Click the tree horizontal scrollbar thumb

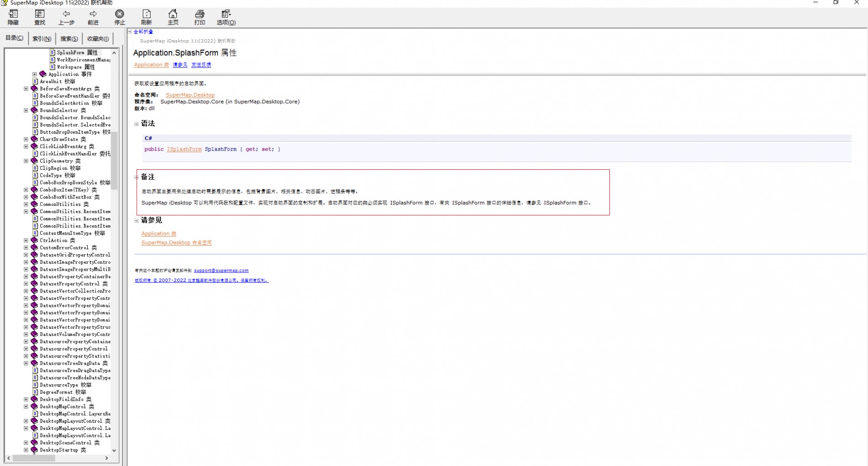(34, 458)
